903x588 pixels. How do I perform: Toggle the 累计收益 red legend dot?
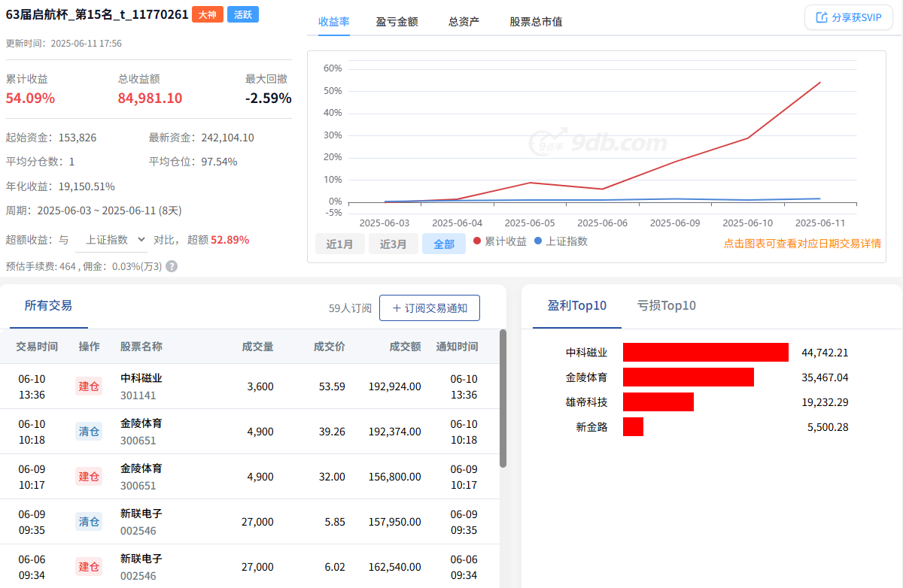click(477, 241)
